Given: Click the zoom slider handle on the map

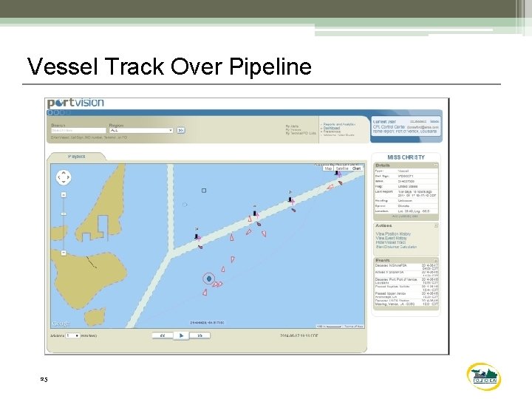Looking at the screenshot, I should click(64, 214).
